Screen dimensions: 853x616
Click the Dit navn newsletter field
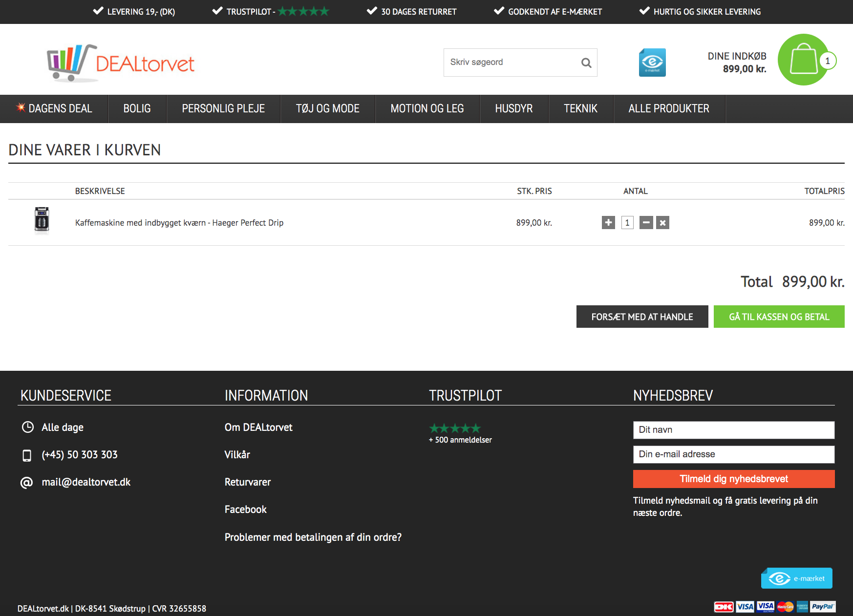(x=733, y=430)
